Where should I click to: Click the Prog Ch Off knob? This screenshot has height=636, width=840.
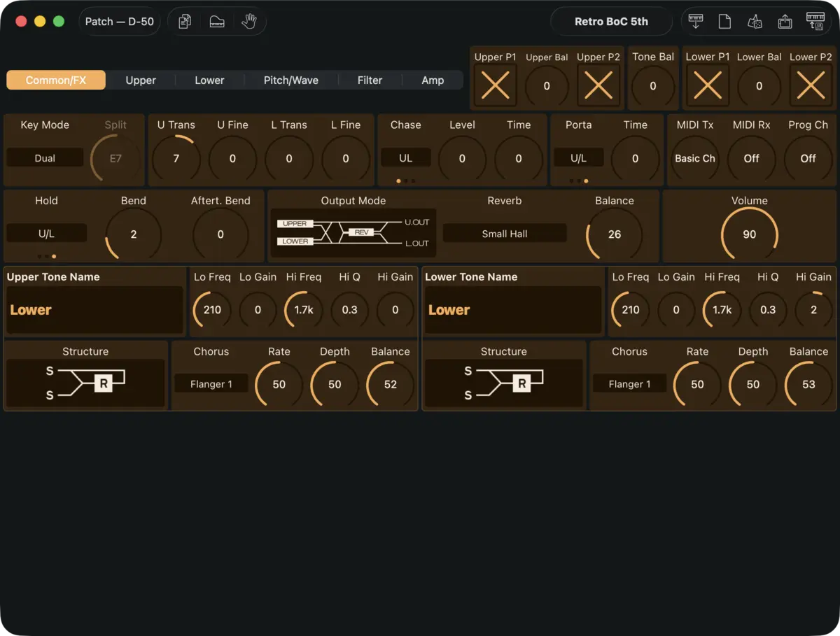pos(808,159)
